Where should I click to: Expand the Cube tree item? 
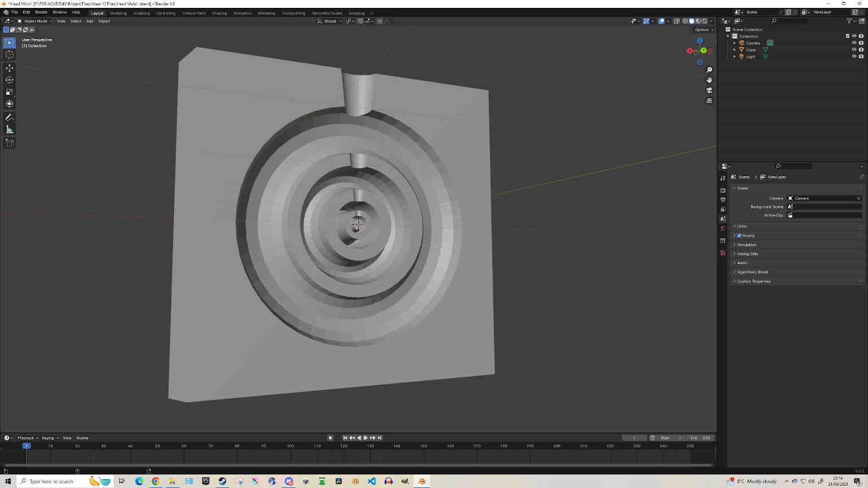click(x=735, y=50)
